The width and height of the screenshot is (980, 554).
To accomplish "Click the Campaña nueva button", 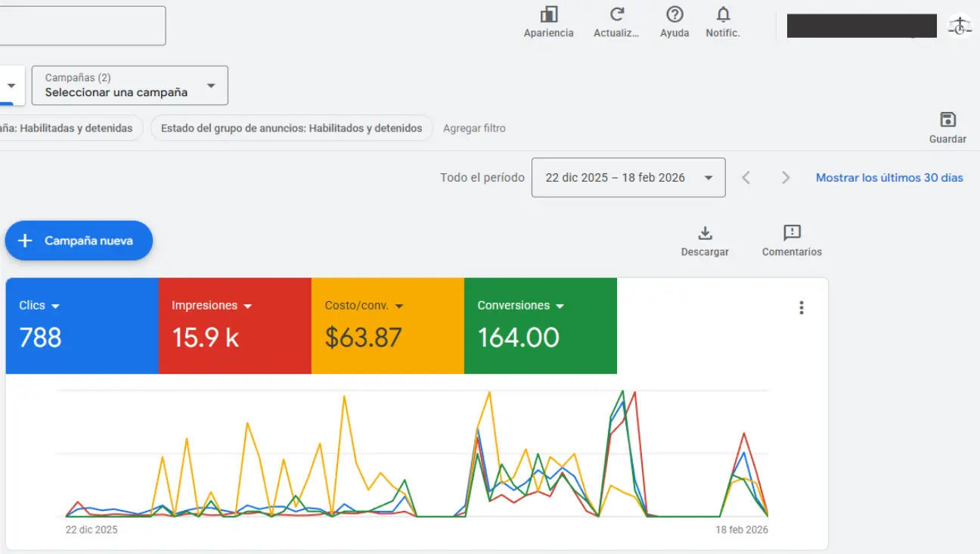I will 79,241.
